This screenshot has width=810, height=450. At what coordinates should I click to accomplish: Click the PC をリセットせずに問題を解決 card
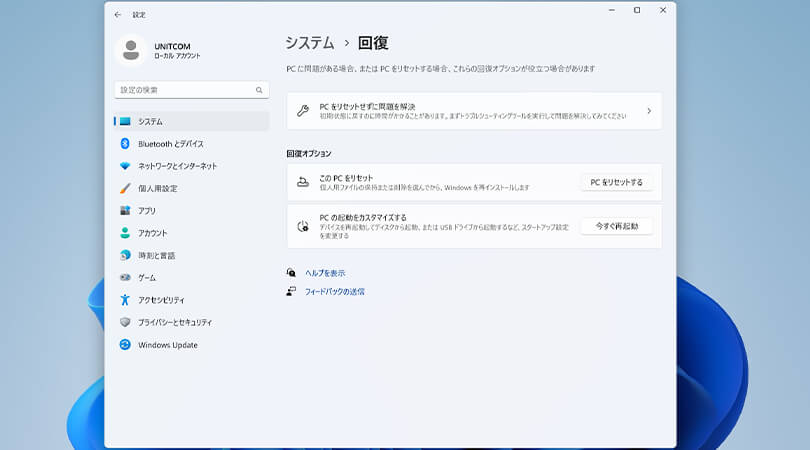pos(474,111)
